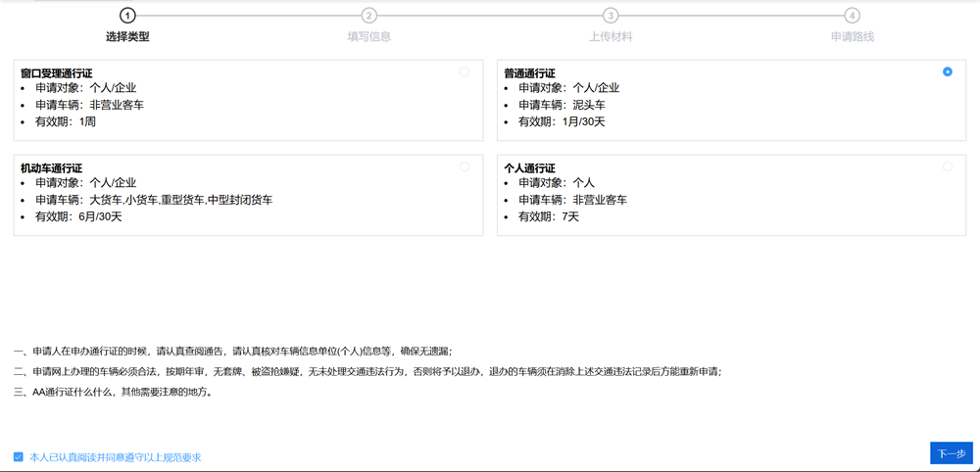
Task: Go to the 选择类型 step label
Action: [127, 37]
